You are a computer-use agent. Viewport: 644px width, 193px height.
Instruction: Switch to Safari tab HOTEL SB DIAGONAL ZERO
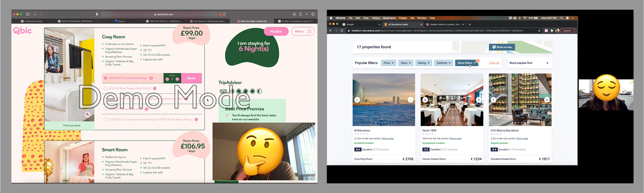click(76, 21)
